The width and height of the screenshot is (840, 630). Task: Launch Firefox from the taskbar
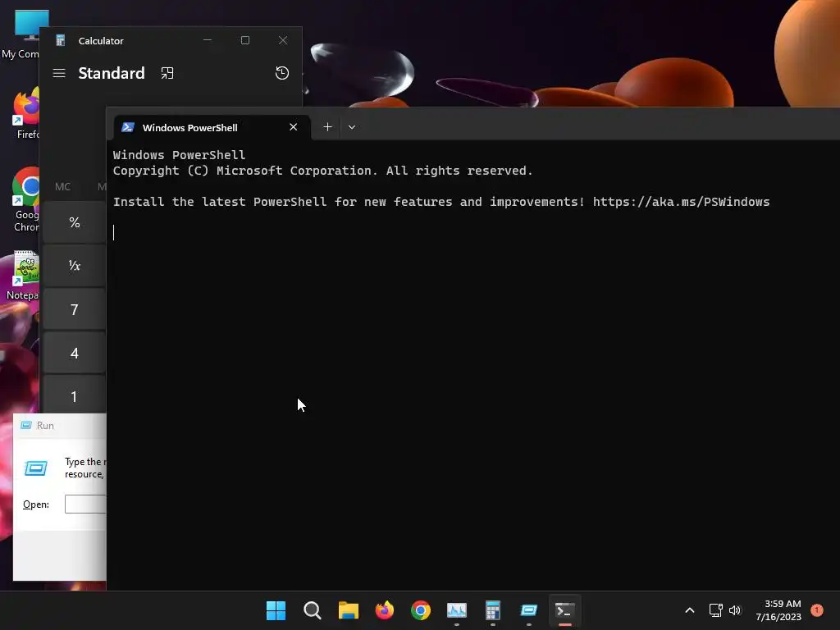[x=385, y=610]
